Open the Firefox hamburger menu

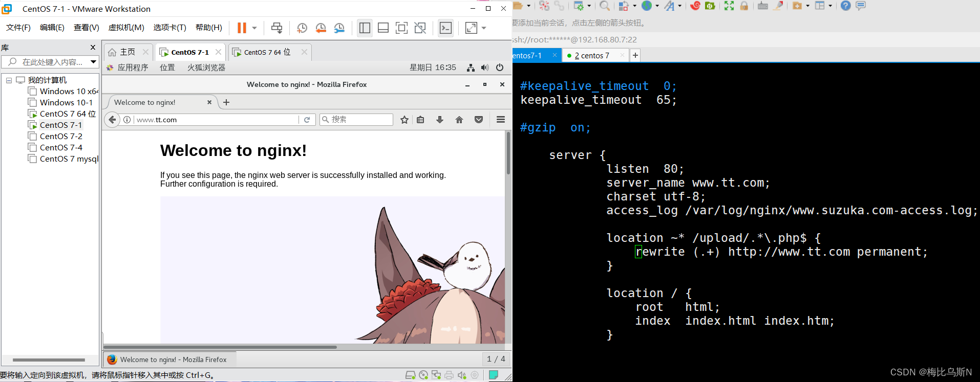tap(501, 120)
